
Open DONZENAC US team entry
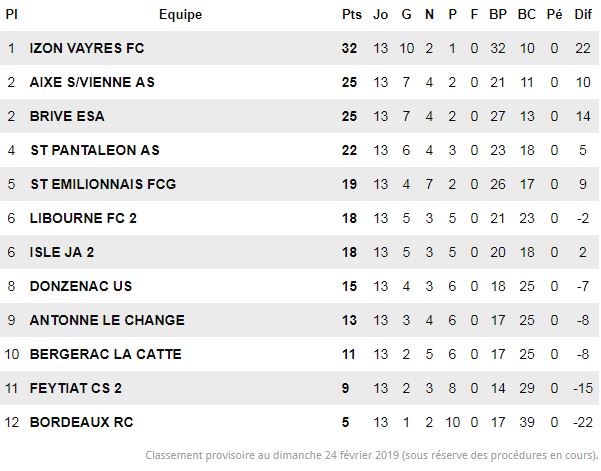81,286
